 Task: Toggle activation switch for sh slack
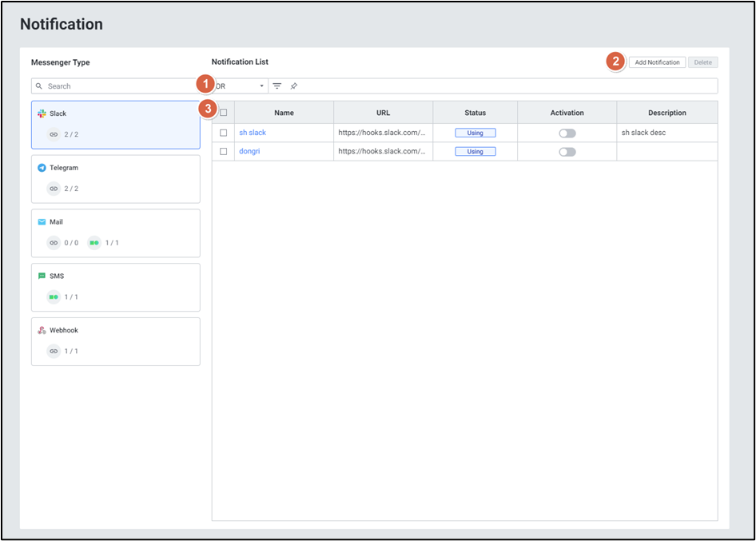pos(567,133)
